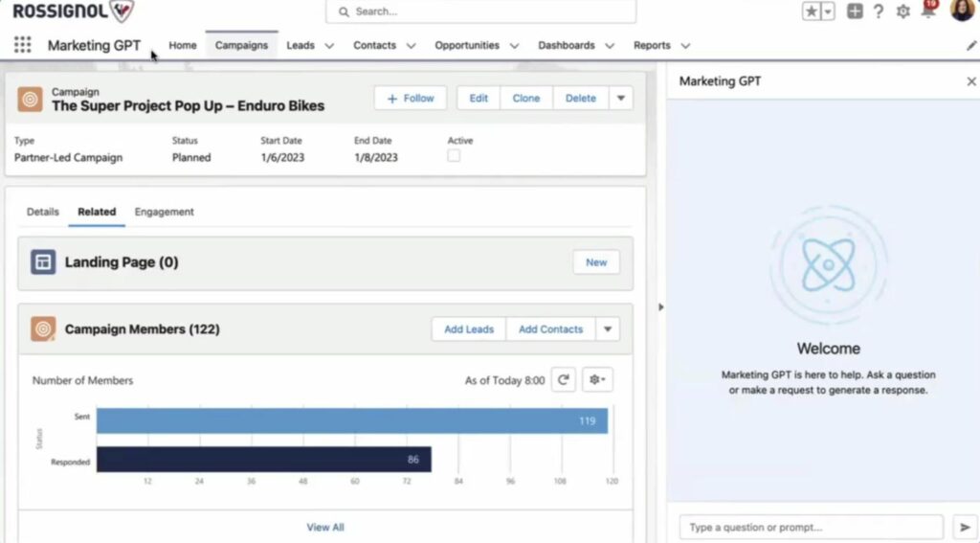Open the Opportunities tab
The height and width of the screenshot is (543, 980).
[467, 45]
